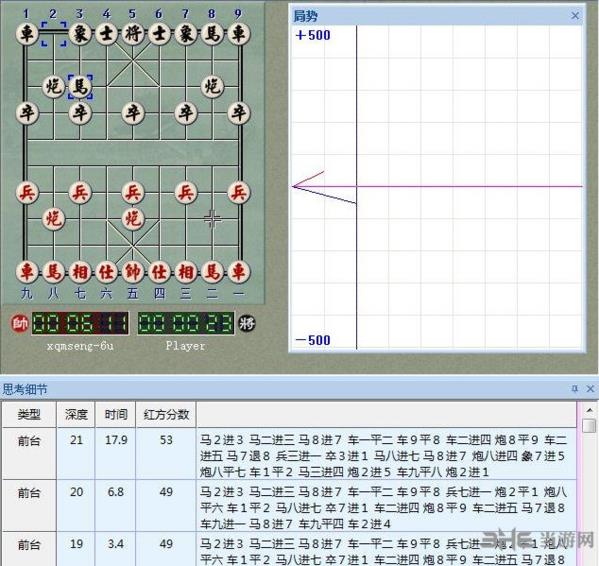Viewport: 599px width, 566px height.
Task: Pin the 思考细节 panel
Action: click(575, 389)
